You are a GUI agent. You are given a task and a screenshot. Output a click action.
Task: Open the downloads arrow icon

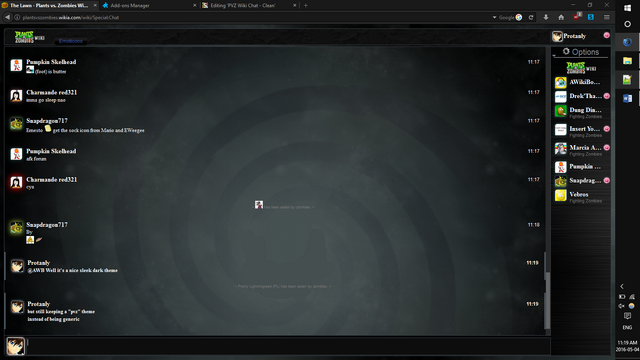(x=546, y=17)
